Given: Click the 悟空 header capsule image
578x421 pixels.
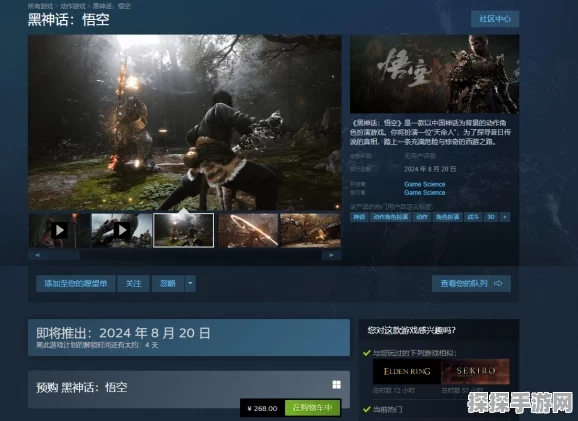Looking at the screenshot, I should tap(434, 74).
